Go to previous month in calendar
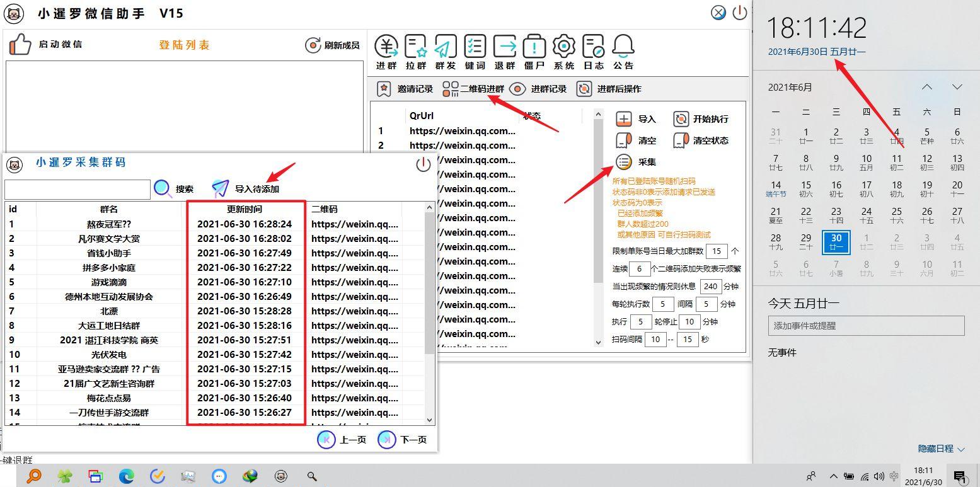The image size is (980, 487). point(927,87)
